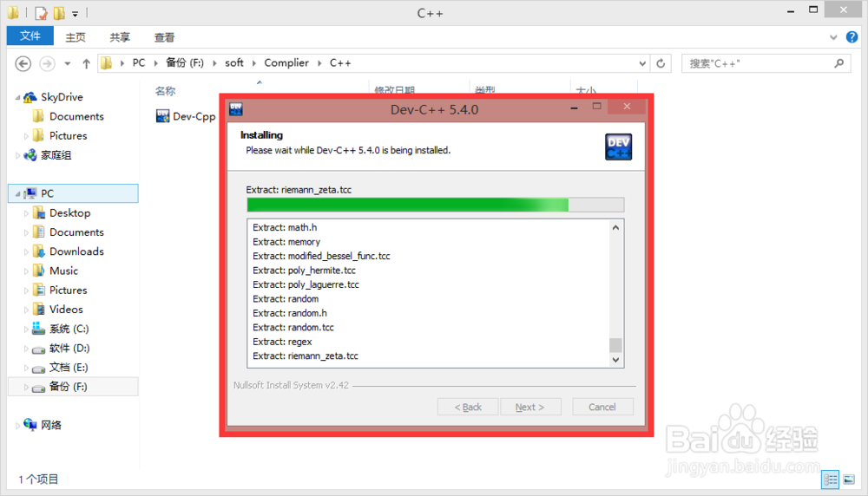
Task: Click the extract log scrollbar thumb
Action: (x=615, y=345)
